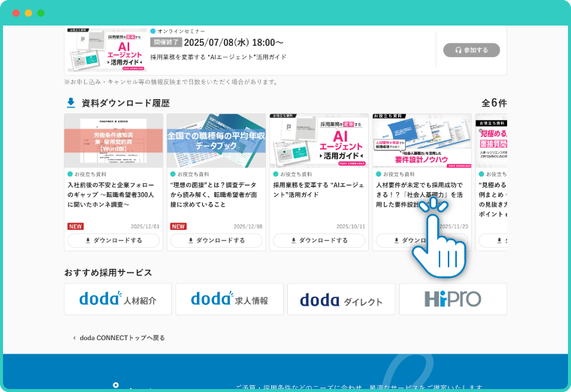Click the red macOS close window button
Image resolution: width=571 pixels, height=392 pixels.
16,14
